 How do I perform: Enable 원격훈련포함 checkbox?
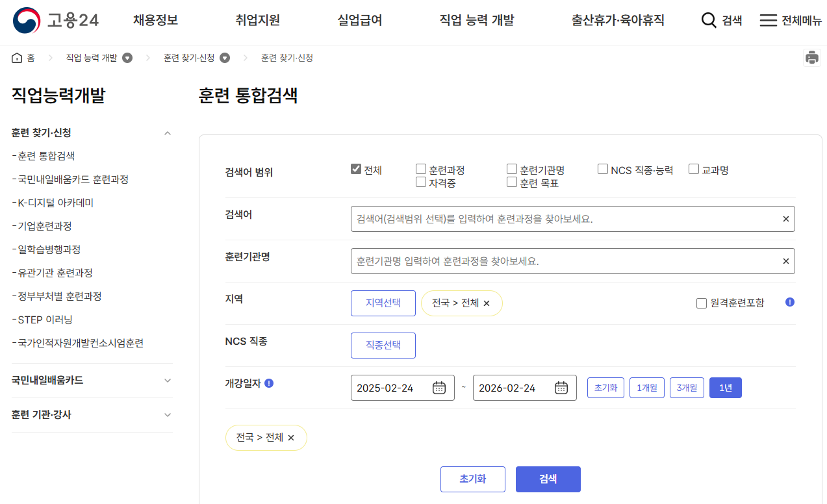702,303
